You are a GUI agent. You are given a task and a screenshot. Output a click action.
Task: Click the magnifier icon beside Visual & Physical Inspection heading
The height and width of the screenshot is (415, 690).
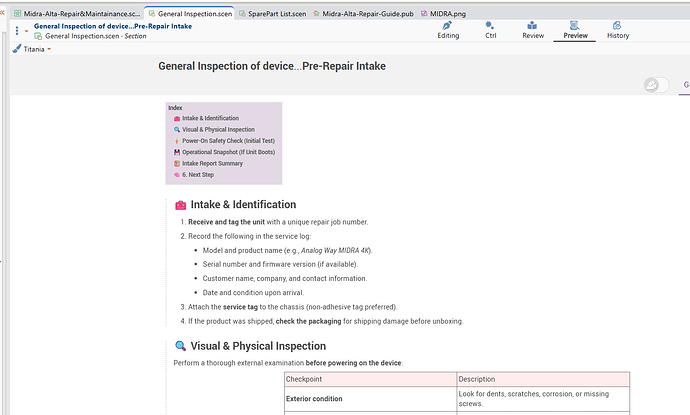click(x=180, y=346)
